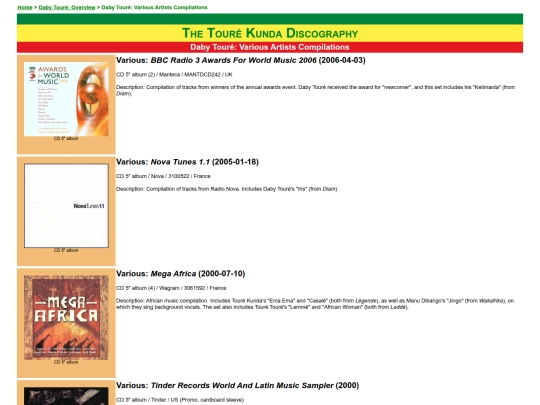Image resolution: width=540 pixels, height=405 pixels.
Task: Click the Radio Nova compilation description text
Action: [x=227, y=189]
